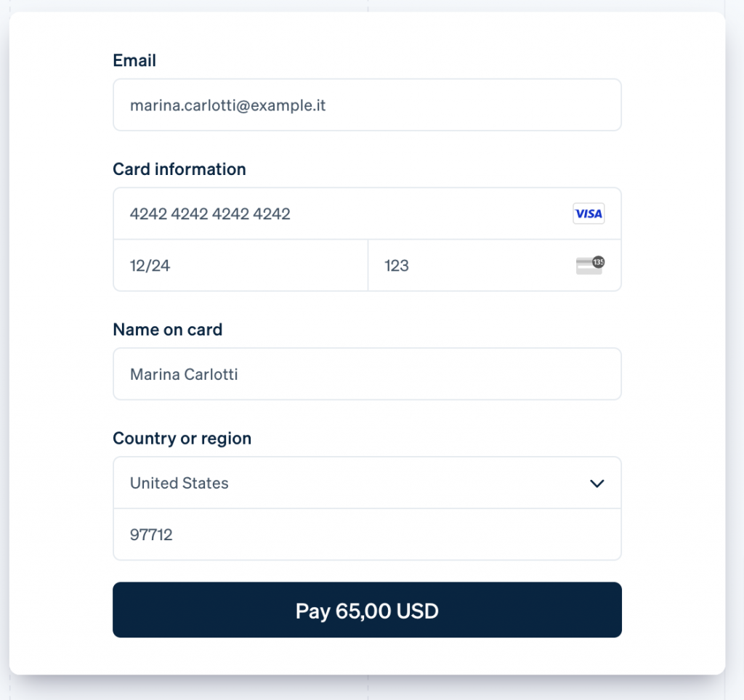Submit with Pay 65,00 USD button

[367, 610]
